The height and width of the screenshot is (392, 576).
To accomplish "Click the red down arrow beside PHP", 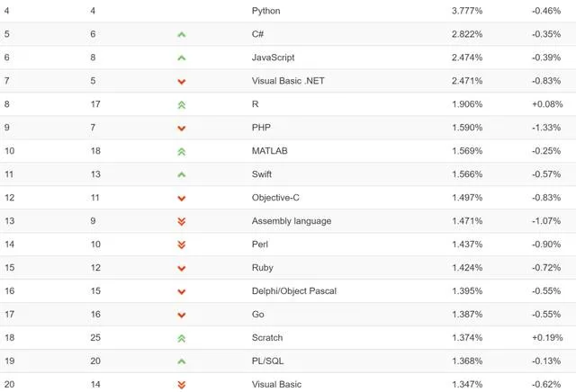I will tap(182, 128).
